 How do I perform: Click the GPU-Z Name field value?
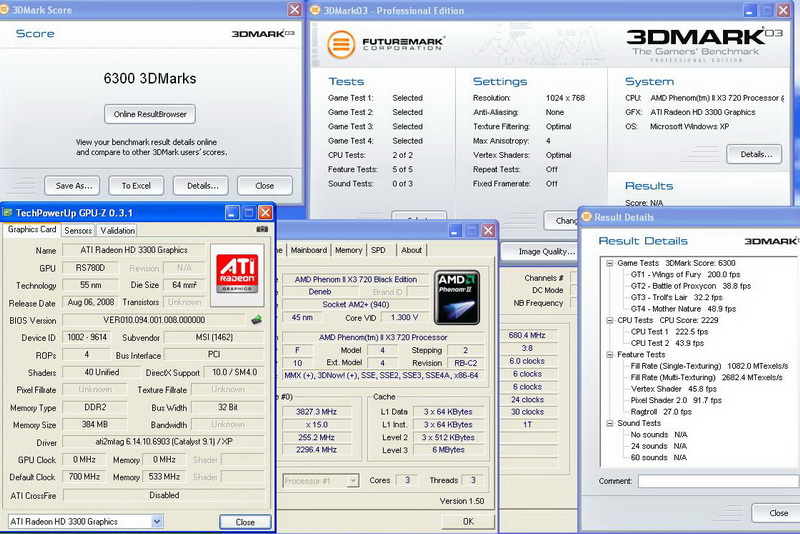coord(134,250)
